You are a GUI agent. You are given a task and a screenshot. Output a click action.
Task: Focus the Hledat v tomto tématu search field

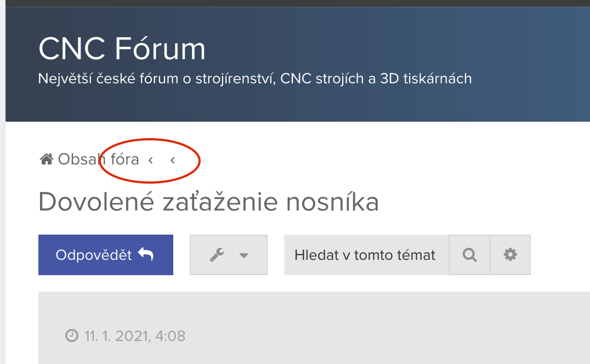pyautogui.click(x=366, y=255)
